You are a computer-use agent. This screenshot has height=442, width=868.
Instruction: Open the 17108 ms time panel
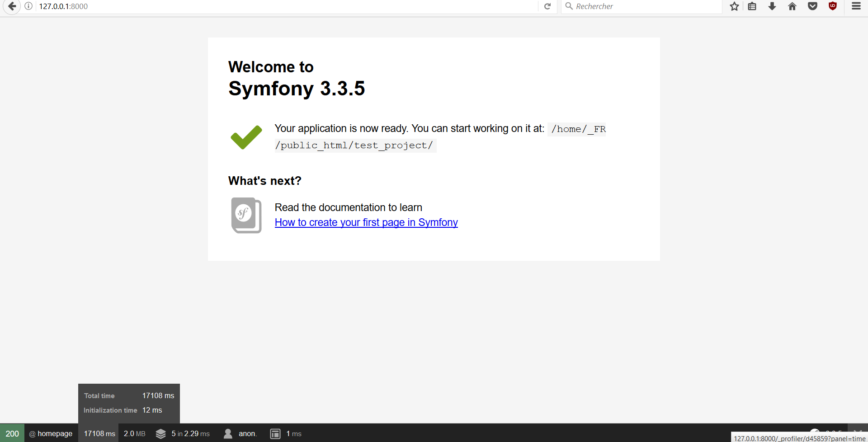coord(99,434)
